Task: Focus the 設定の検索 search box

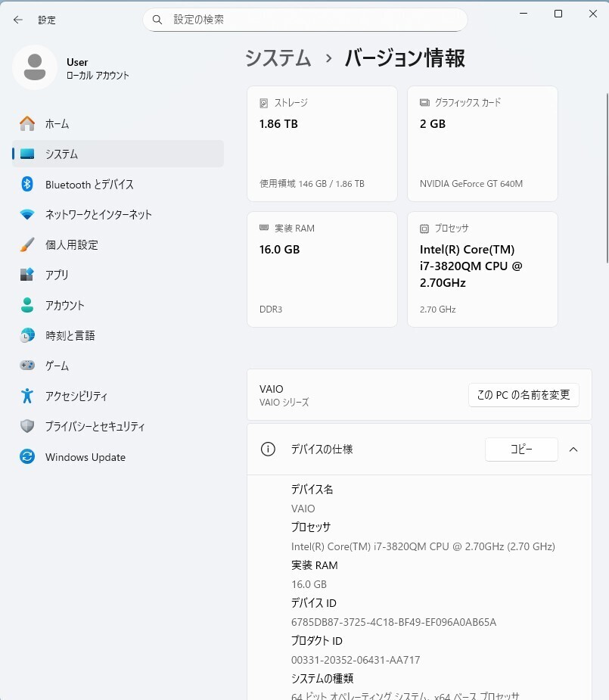Action: [305, 20]
